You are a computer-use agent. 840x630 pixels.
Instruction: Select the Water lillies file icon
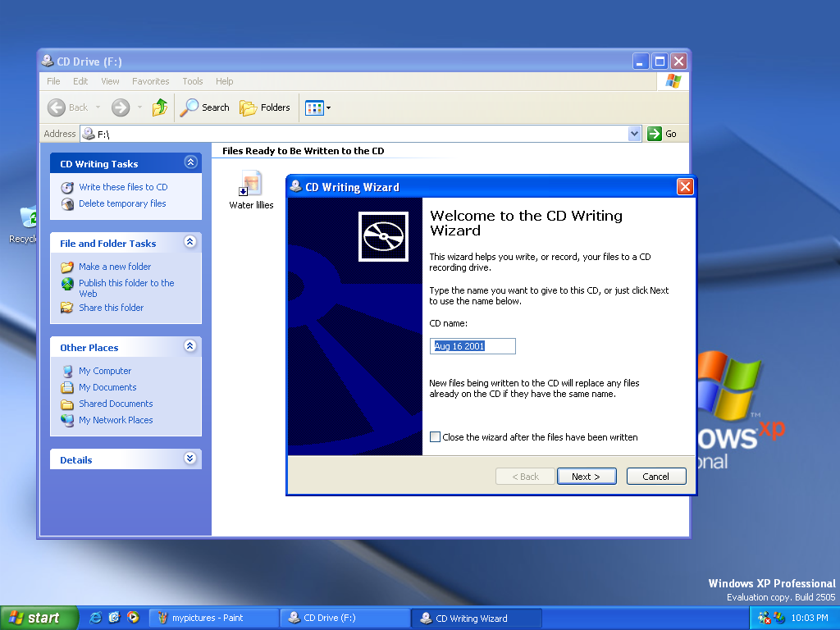(x=251, y=184)
